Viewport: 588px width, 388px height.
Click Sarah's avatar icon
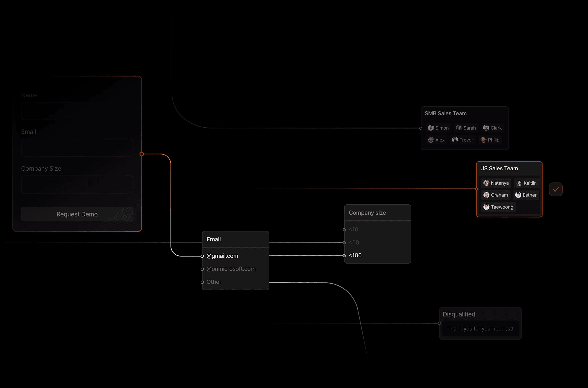pyautogui.click(x=459, y=128)
